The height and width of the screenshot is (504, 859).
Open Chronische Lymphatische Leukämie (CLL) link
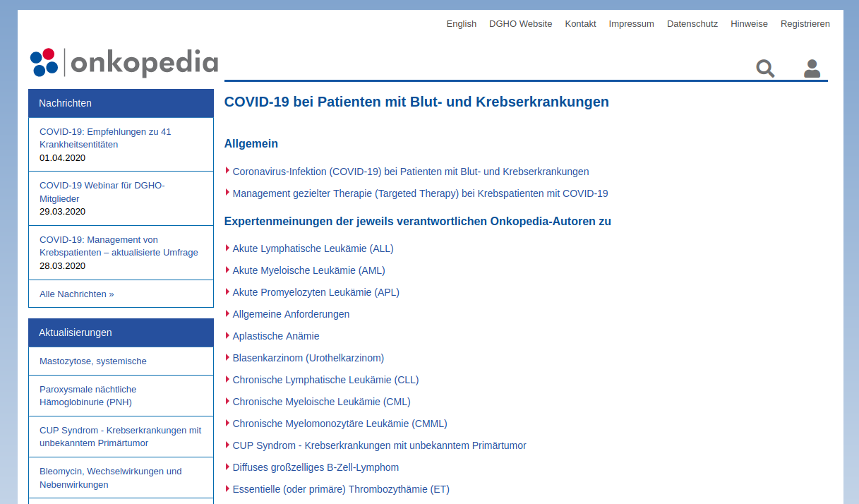[326, 380]
